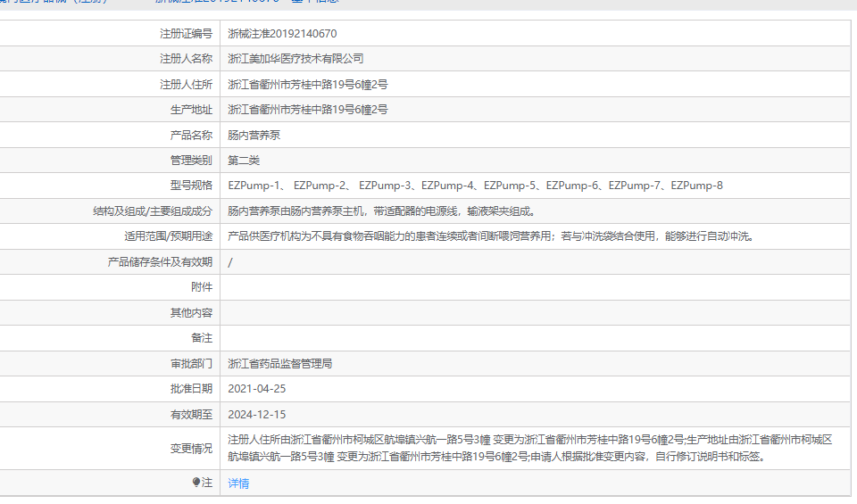Select approval department 浙江省药品监督管理局
The height and width of the screenshot is (504, 857).
pyautogui.click(x=279, y=364)
